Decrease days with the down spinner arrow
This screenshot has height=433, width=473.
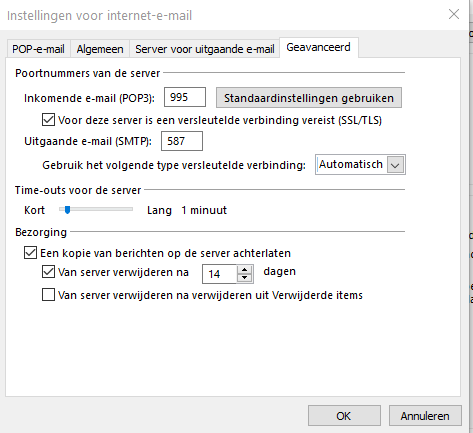(245, 278)
